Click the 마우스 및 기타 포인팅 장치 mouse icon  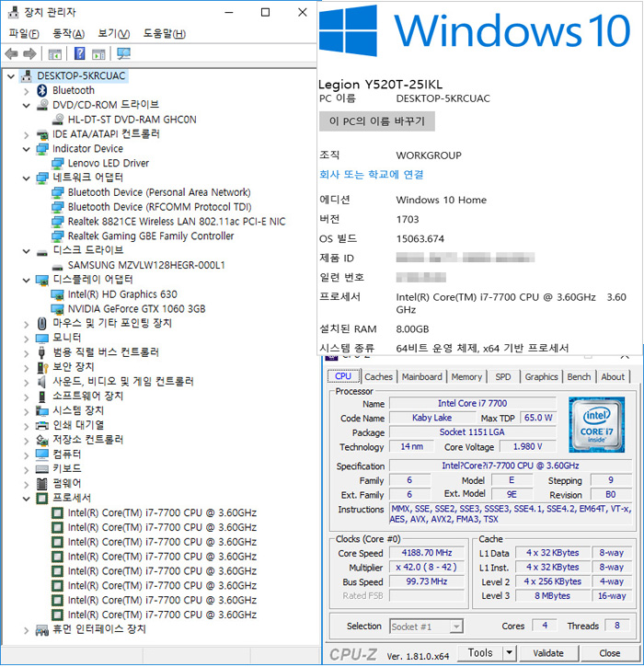click(41, 324)
